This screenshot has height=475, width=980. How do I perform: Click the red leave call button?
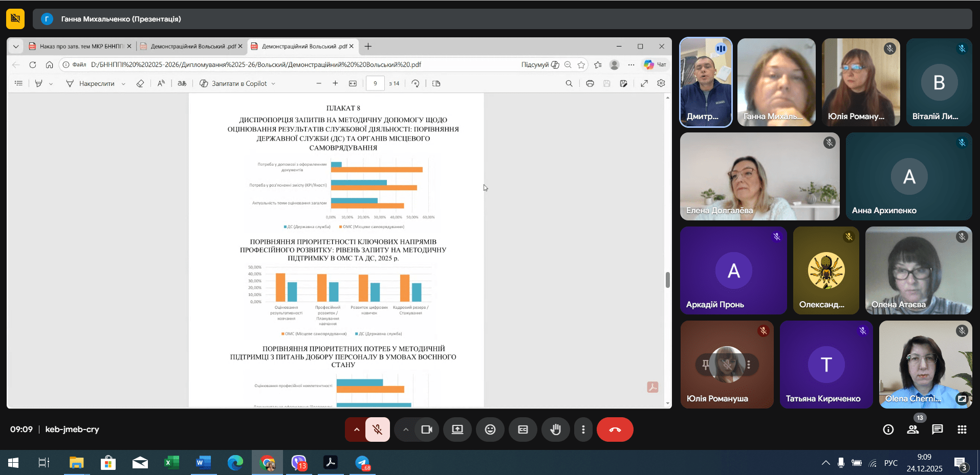point(615,429)
